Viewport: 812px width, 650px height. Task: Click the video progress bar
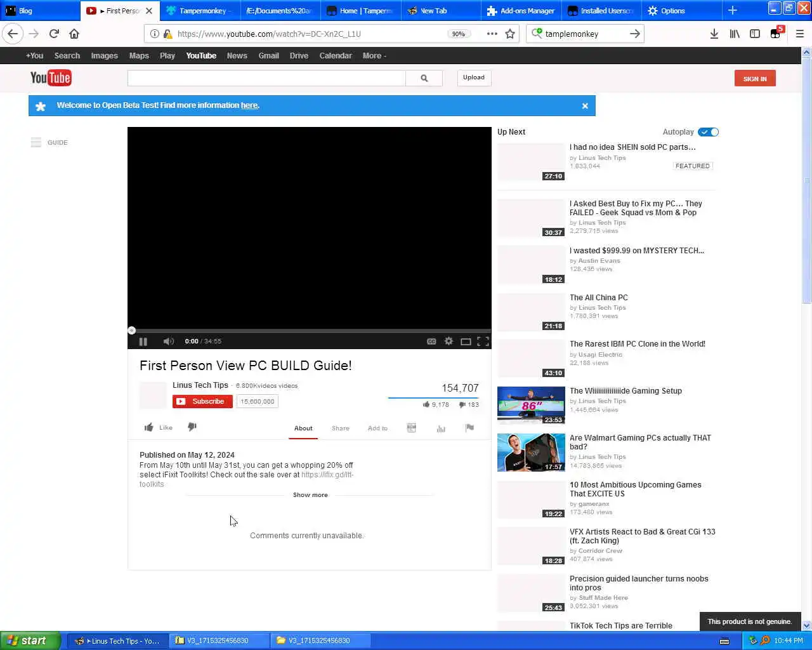(x=310, y=331)
